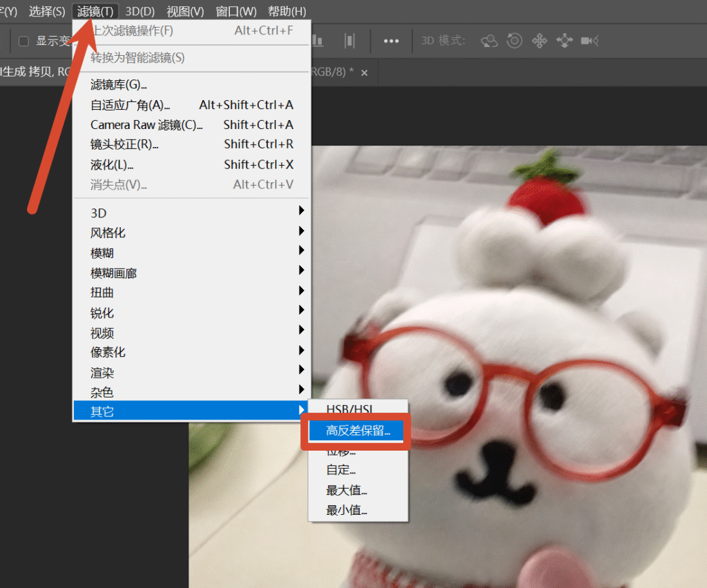Click the distribute spacing icon in options bar
Image resolution: width=707 pixels, height=588 pixels.
[349, 41]
